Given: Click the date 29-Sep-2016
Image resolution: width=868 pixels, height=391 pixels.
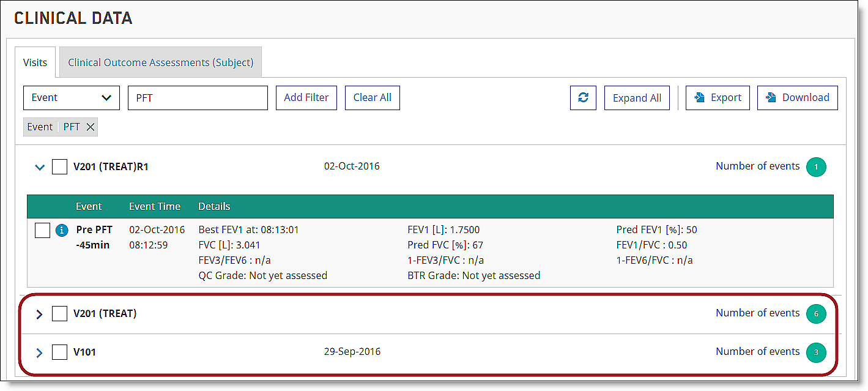Looking at the screenshot, I should (x=352, y=352).
